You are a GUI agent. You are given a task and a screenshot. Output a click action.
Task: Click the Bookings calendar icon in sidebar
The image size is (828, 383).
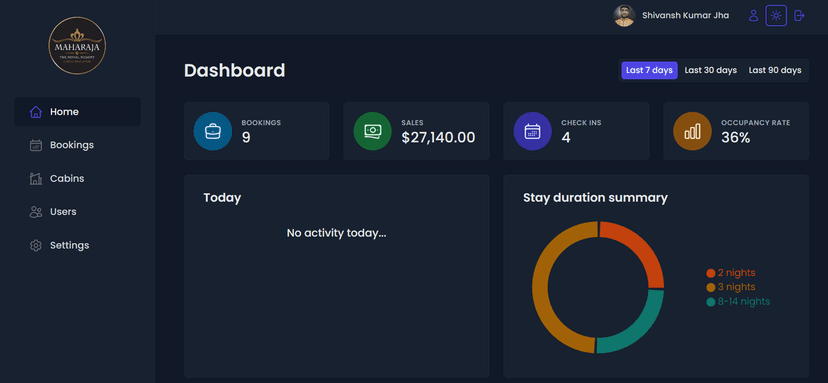35,145
